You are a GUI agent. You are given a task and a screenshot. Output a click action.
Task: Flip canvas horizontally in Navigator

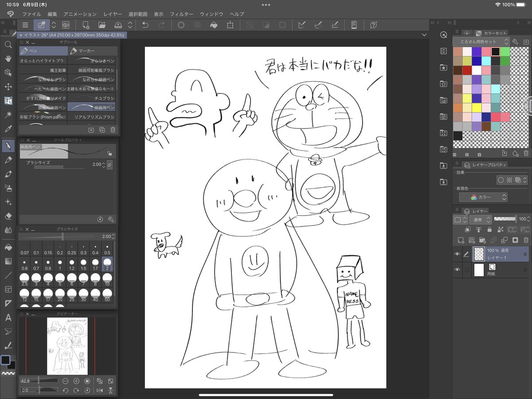click(100, 391)
